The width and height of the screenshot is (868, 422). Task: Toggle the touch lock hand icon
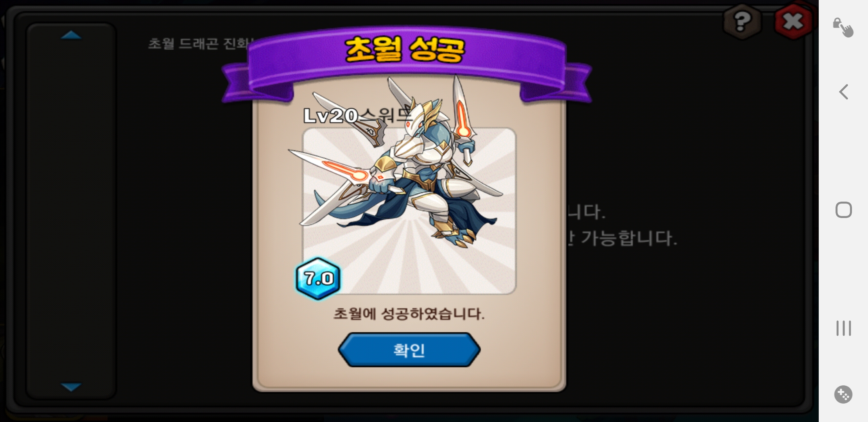843,27
